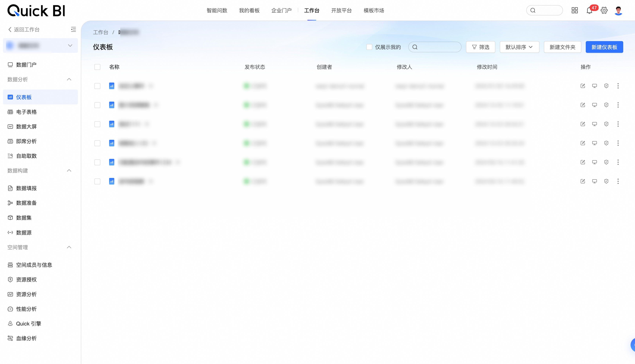This screenshot has height=364, width=635.
Task: Expand the workspace selector dropdown
Action: point(70,45)
